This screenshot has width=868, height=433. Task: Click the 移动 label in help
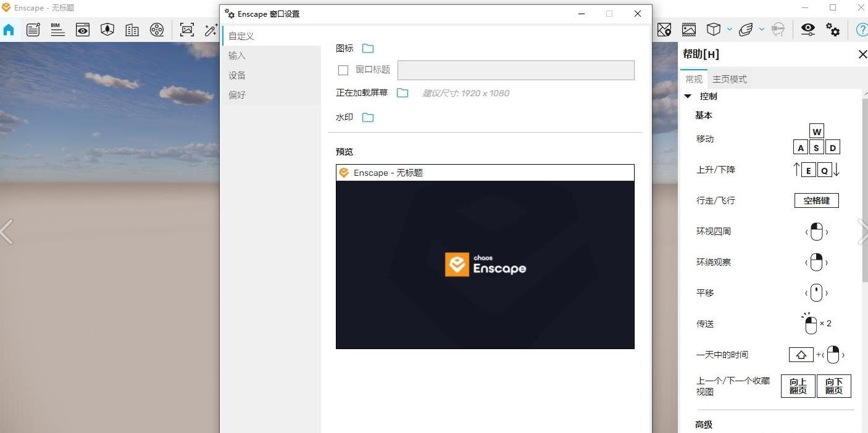(x=705, y=139)
